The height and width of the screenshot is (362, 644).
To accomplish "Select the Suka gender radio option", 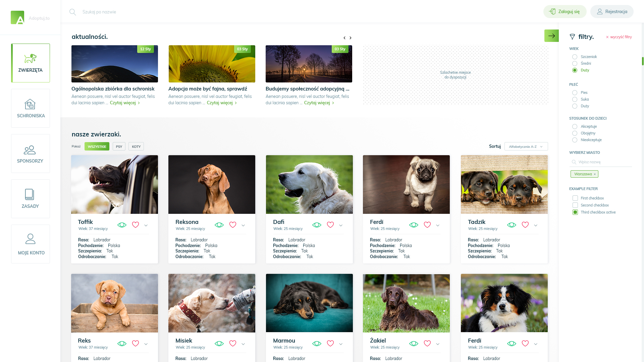I will [x=575, y=100].
